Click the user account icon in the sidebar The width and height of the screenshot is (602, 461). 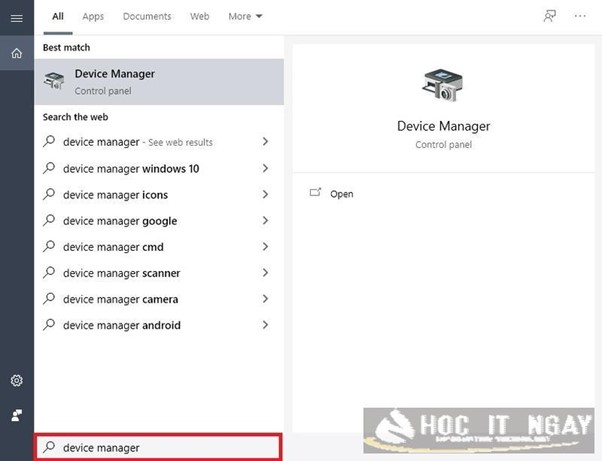pos(17,415)
